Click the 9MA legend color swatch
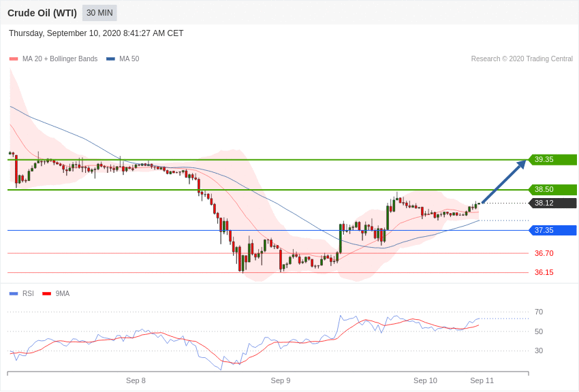The height and width of the screenshot is (392, 579). pyautogui.click(x=46, y=293)
